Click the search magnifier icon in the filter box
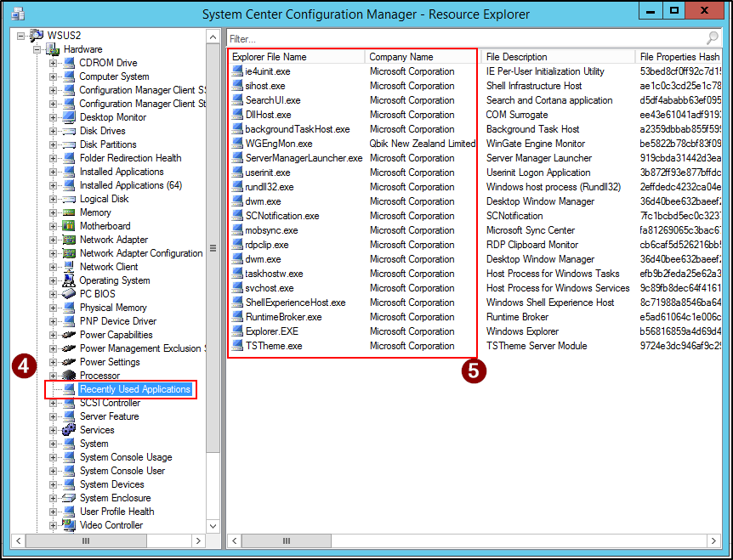The width and height of the screenshot is (733, 560). point(713,38)
